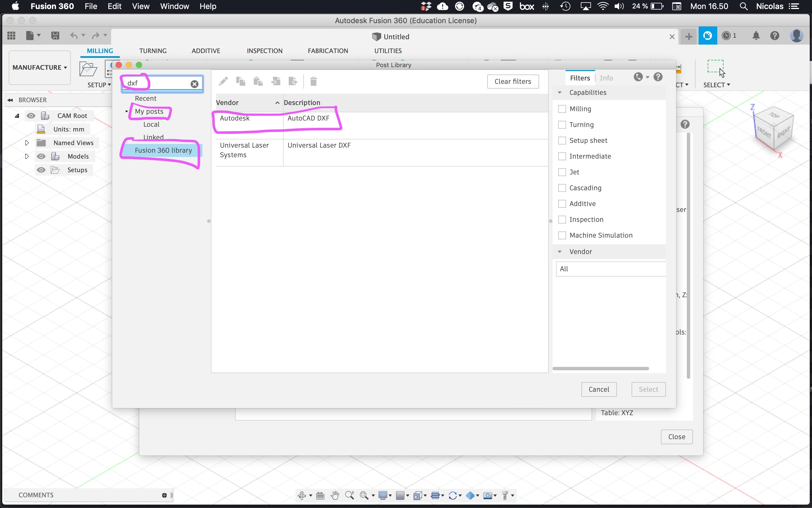Open the File document icon menu
The width and height of the screenshot is (812, 508).
(x=33, y=35)
